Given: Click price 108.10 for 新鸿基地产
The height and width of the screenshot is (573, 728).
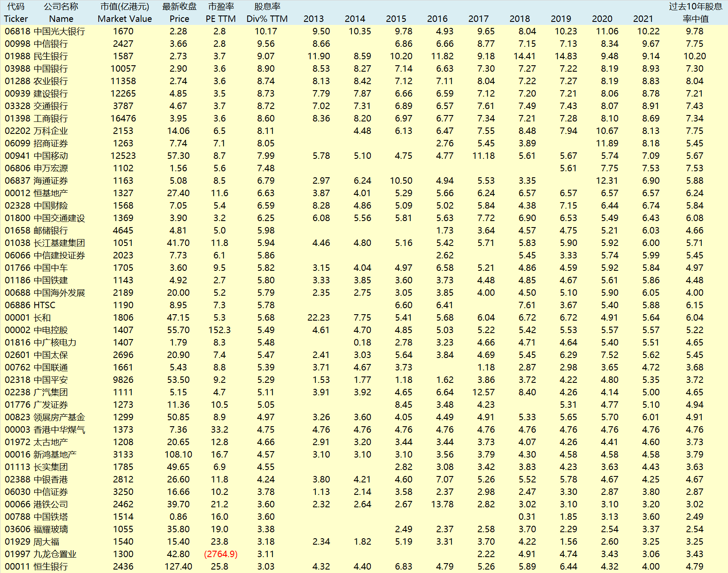Looking at the screenshot, I should click(x=178, y=455).
